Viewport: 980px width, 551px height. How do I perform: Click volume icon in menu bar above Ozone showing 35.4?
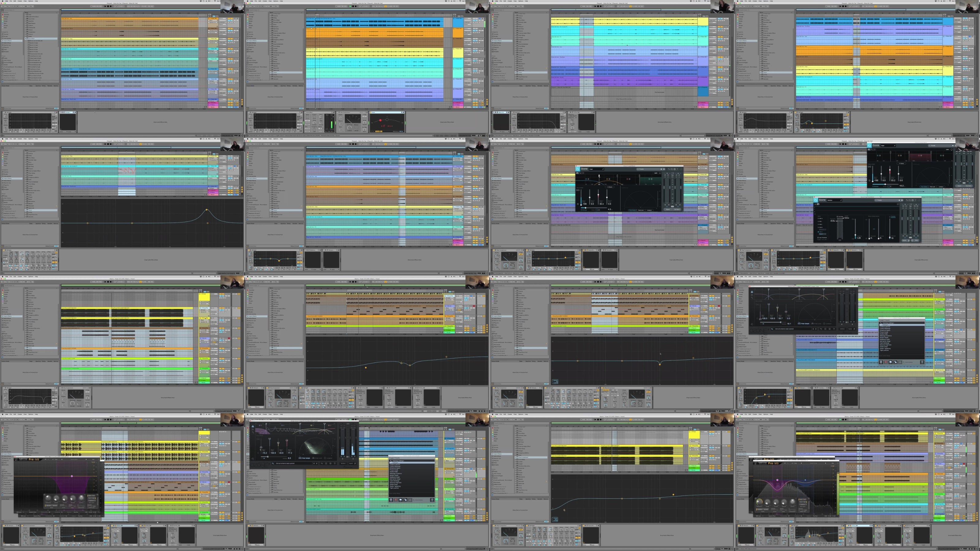point(699,139)
